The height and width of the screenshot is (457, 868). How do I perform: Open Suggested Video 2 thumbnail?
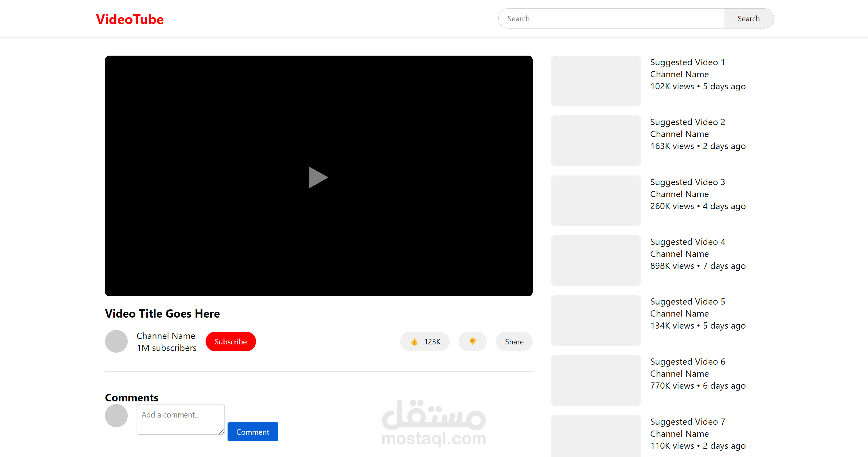click(x=596, y=141)
